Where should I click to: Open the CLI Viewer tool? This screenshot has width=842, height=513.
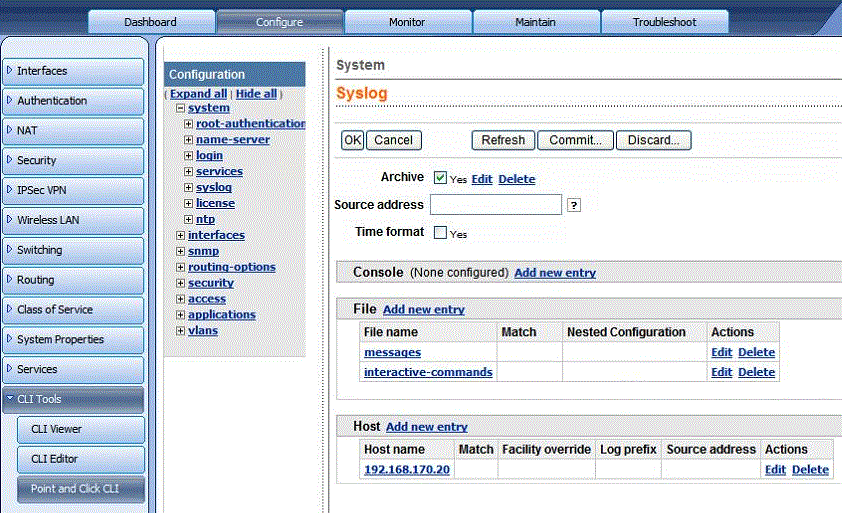(56, 429)
